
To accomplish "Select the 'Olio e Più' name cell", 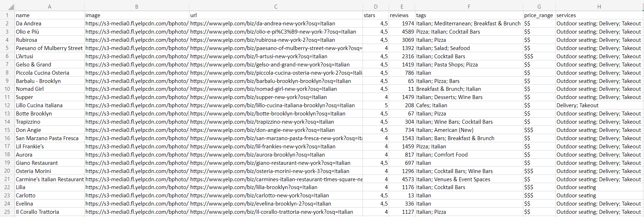I will coord(49,31).
